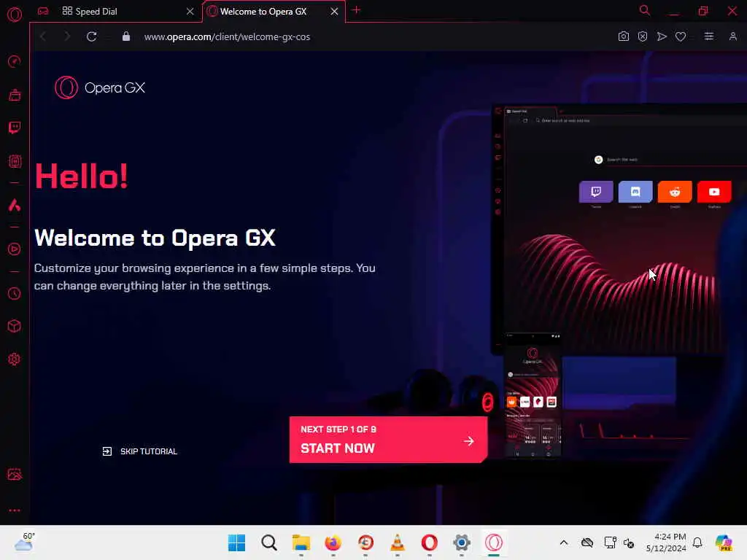Launch File Explorer from taskbar

pos(301,542)
